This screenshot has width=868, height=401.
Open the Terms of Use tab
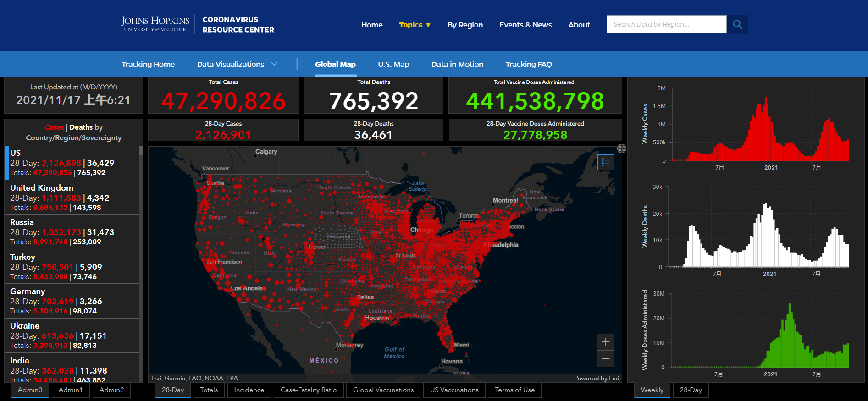(x=514, y=390)
